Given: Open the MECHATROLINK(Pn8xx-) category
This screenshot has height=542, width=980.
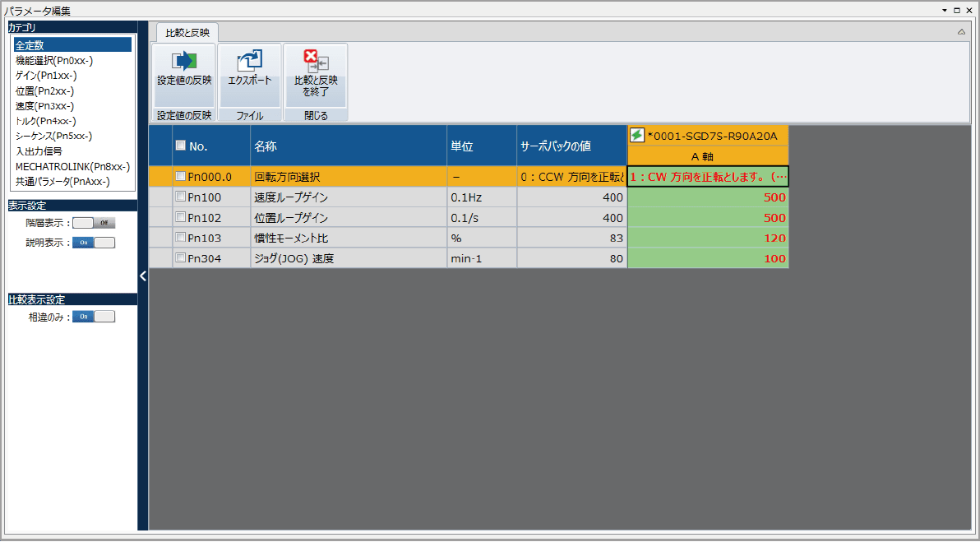Looking at the screenshot, I should pyautogui.click(x=72, y=166).
